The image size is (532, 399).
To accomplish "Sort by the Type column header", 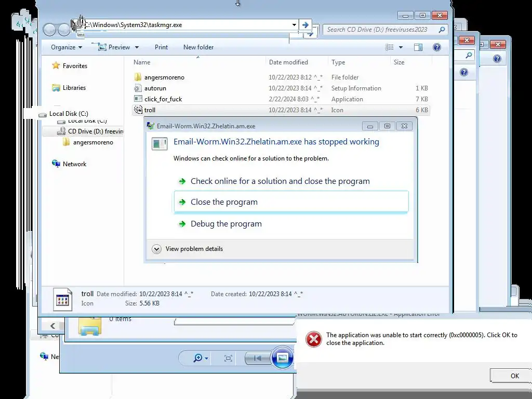I will click(x=338, y=62).
